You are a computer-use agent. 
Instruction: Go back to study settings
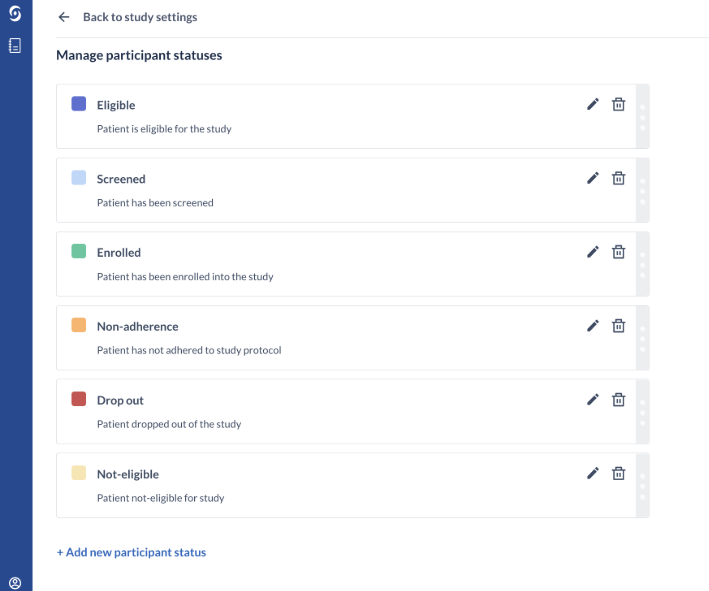point(140,17)
